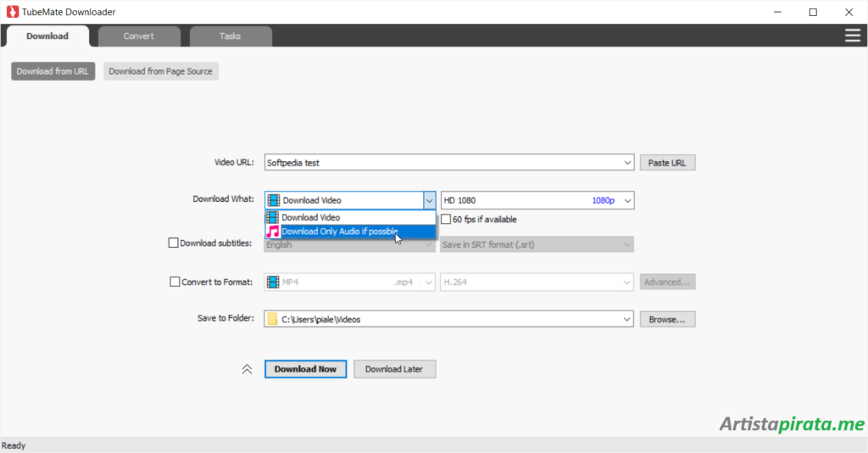The height and width of the screenshot is (453, 868).
Task: Choose Download Only Audio if possible
Action: coord(350,232)
